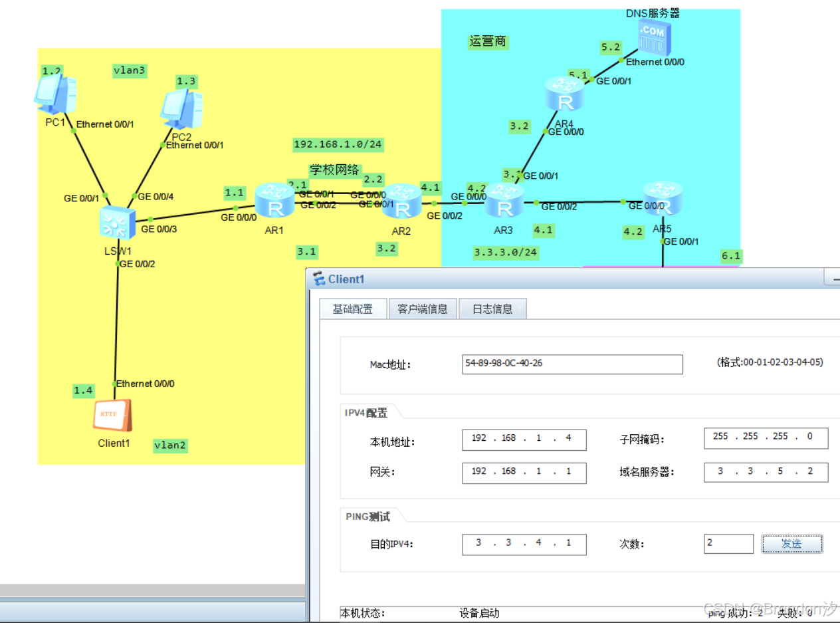Select the AR4 router icon
Image resolution: width=840 pixels, height=623 pixels.
pyautogui.click(x=565, y=94)
